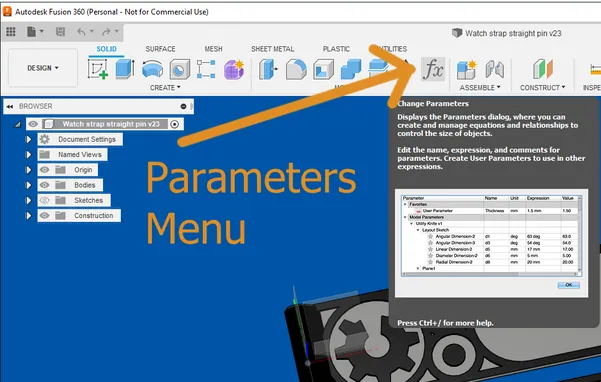The height and width of the screenshot is (382, 601).
Task: Select the Offset Plane construct tool
Action: coord(542,69)
